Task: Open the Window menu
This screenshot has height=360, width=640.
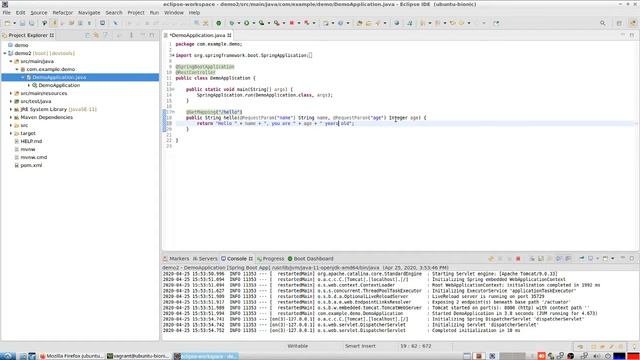Action: pos(174,13)
